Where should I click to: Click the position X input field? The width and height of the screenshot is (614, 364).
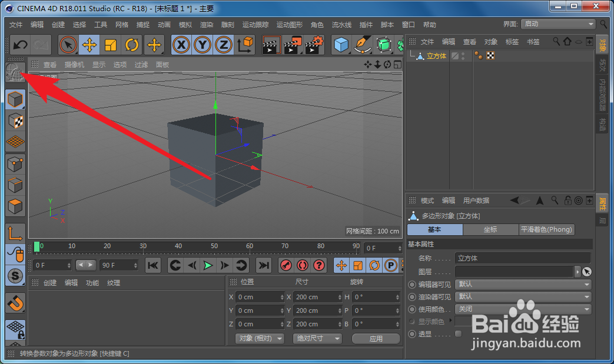[x=260, y=297]
